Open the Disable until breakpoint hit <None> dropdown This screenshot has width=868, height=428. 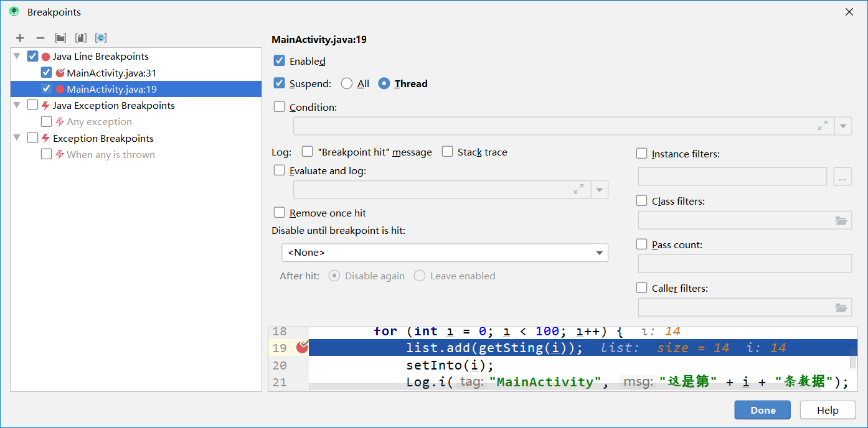pyautogui.click(x=445, y=253)
